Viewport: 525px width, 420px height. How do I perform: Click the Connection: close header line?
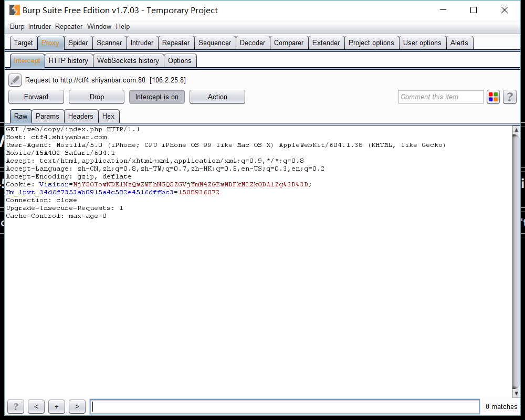tap(41, 200)
